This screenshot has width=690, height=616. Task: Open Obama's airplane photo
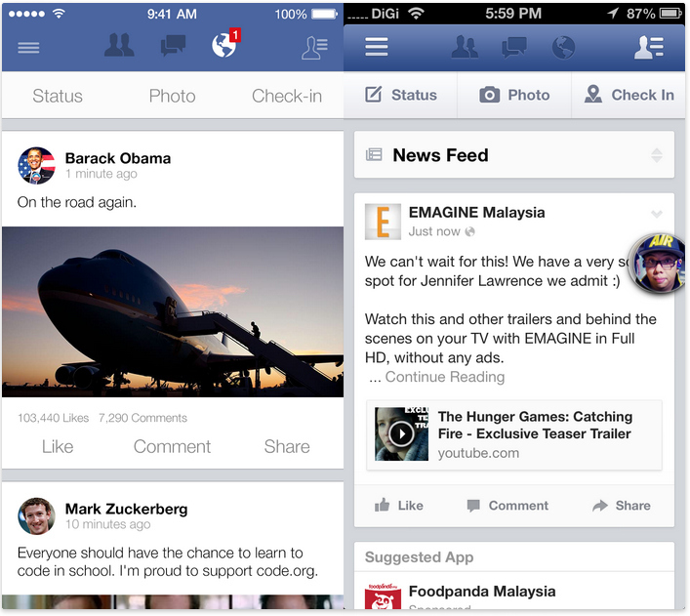coord(173,311)
